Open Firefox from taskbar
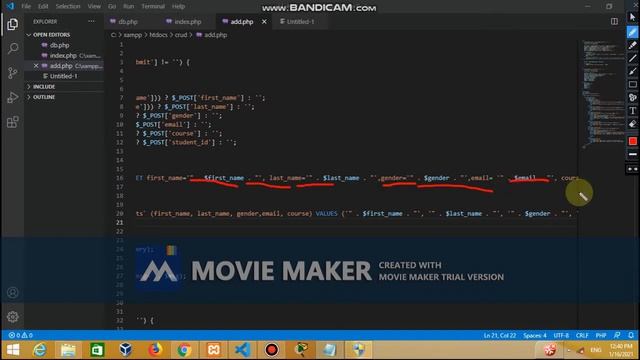Screen dimensions: 640x360 coord(155,350)
